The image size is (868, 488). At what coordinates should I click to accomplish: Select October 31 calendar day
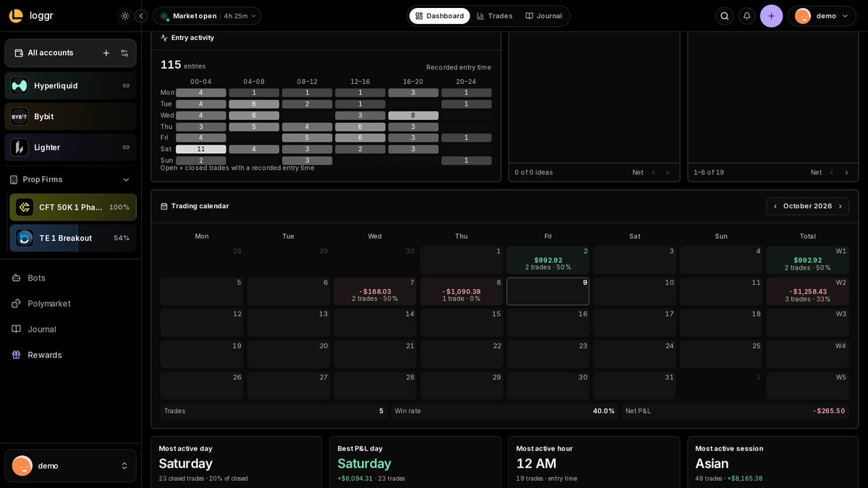point(634,386)
